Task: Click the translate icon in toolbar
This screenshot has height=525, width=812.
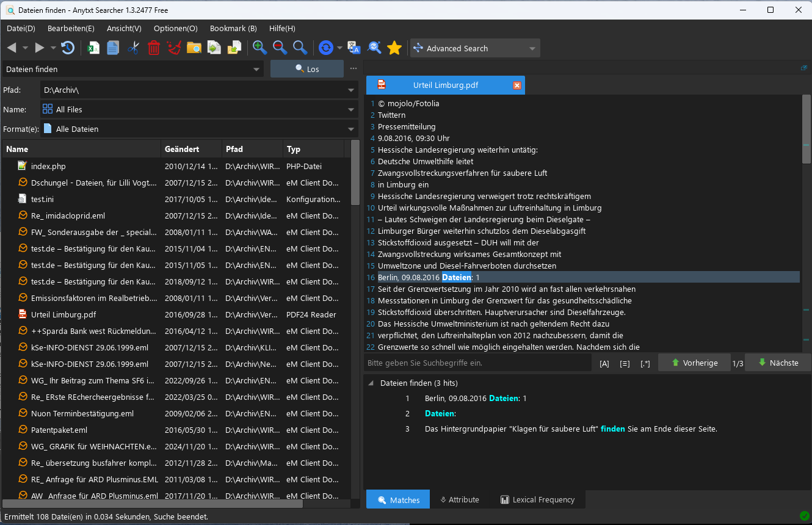Action: tap(354, 48)
